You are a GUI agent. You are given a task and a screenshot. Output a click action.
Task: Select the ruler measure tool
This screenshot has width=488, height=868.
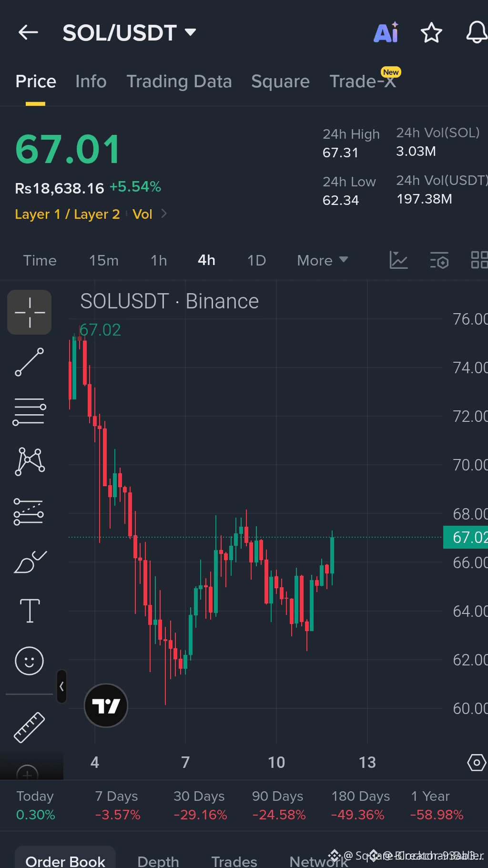(x=30, y=727)
